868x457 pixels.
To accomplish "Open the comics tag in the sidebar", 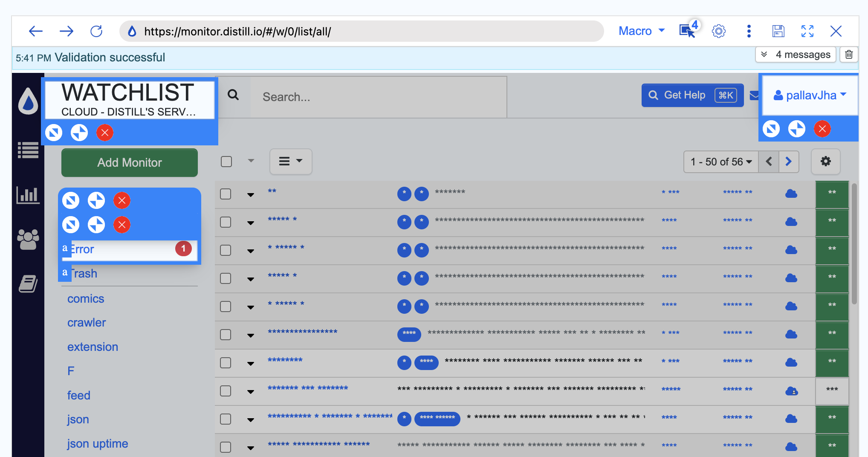I will pyautogui.click(x=86, y=299).
